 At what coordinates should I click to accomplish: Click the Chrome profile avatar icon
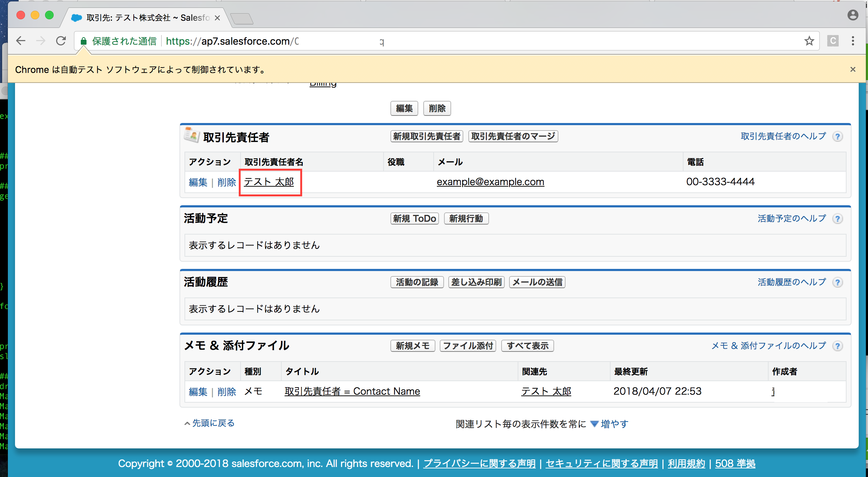[x=853, y=15]
